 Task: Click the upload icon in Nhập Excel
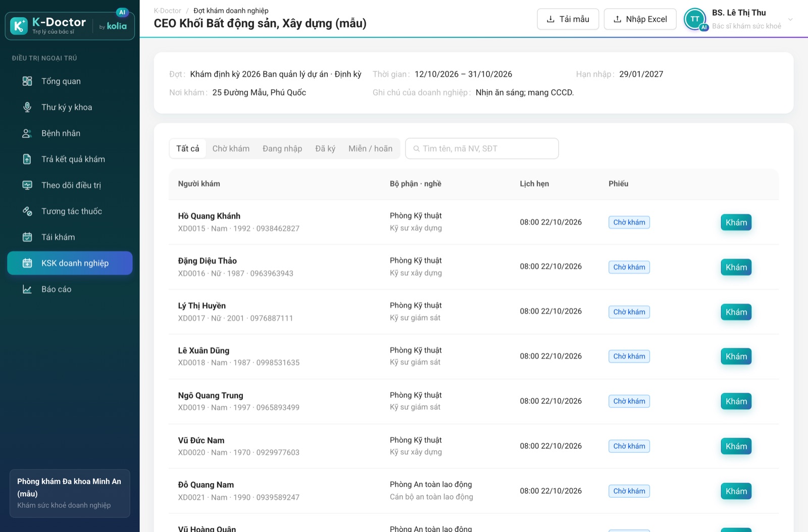[617, 19]
